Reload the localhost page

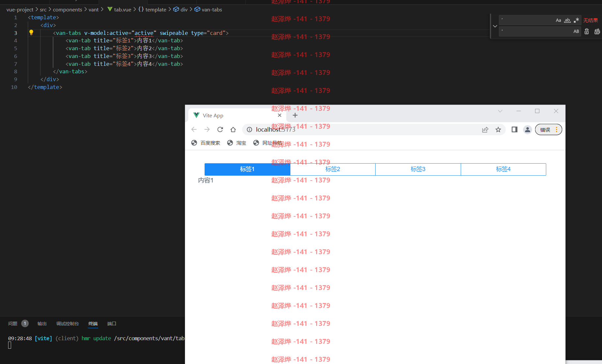[220, 129]
